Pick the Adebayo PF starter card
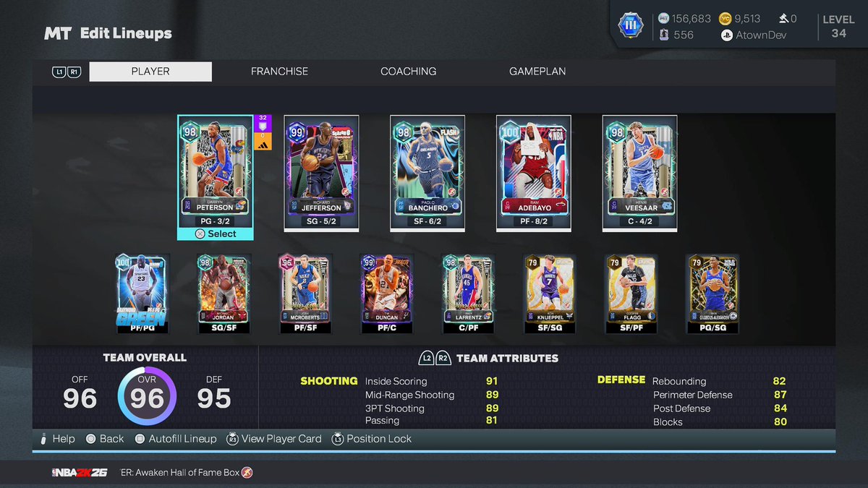The image size is (868, 488). point(534,173)
